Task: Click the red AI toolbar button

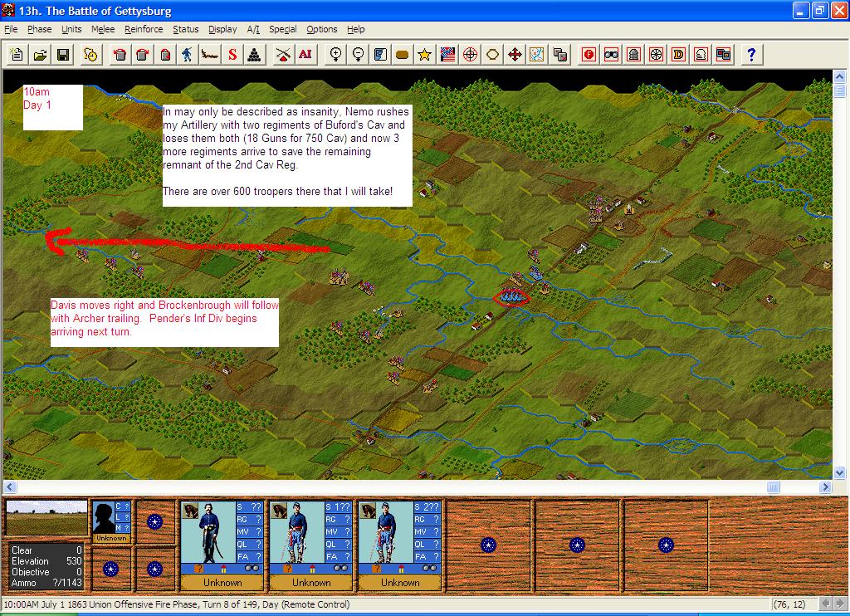Action: click(305, 54)
